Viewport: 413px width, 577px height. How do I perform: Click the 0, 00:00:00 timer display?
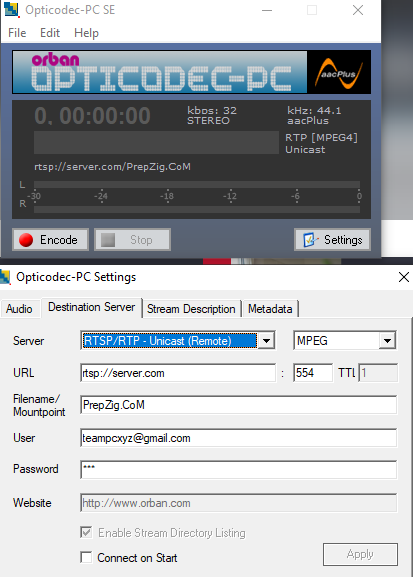point(92,116)
